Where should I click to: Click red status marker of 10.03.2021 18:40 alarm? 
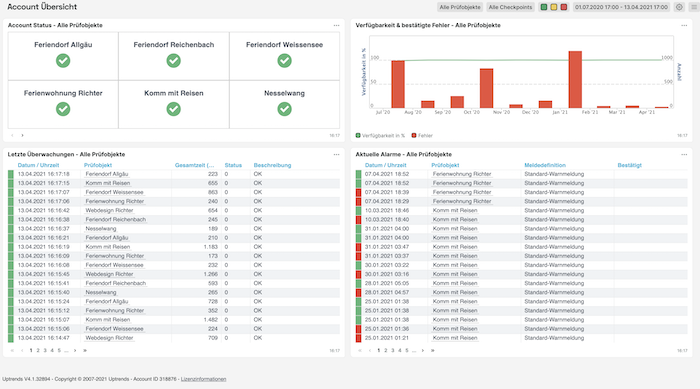point(358,219)
